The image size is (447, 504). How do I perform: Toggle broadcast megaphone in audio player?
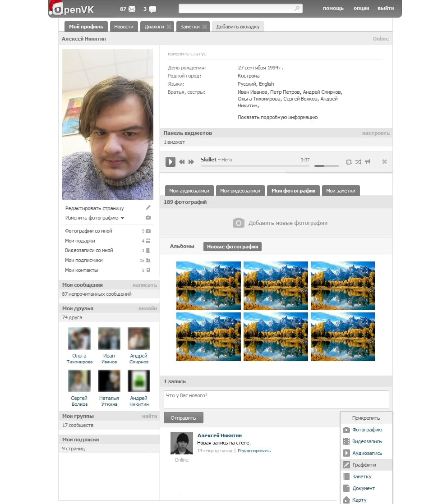click(x=368, y=161)
